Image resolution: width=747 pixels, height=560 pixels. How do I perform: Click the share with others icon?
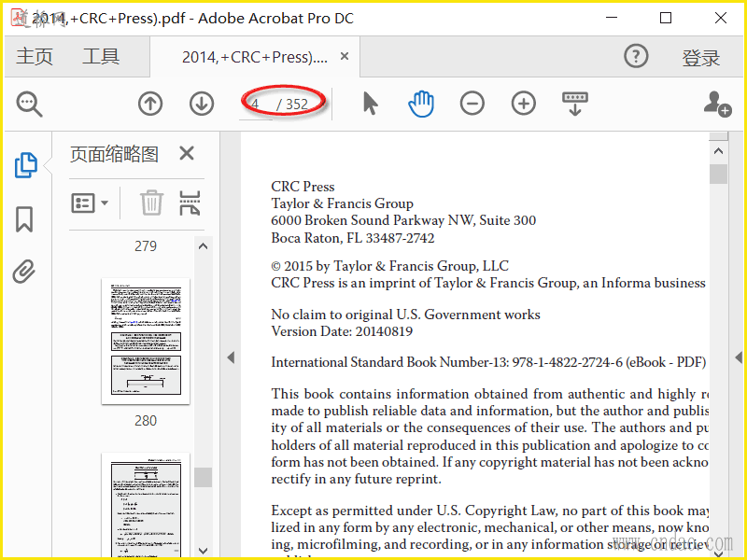point(717,104)
